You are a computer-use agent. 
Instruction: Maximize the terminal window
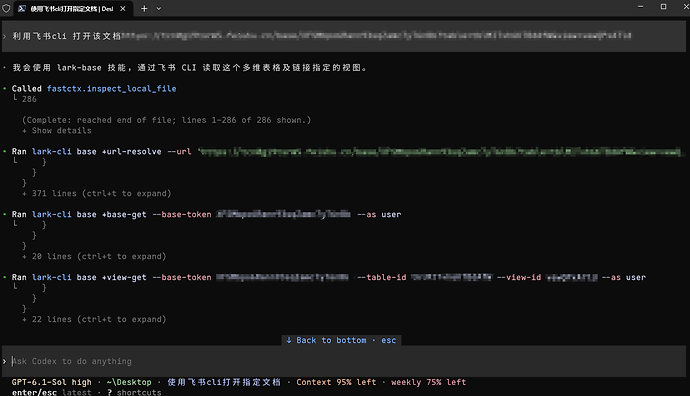pyautogui.click(x=663, y=7)
